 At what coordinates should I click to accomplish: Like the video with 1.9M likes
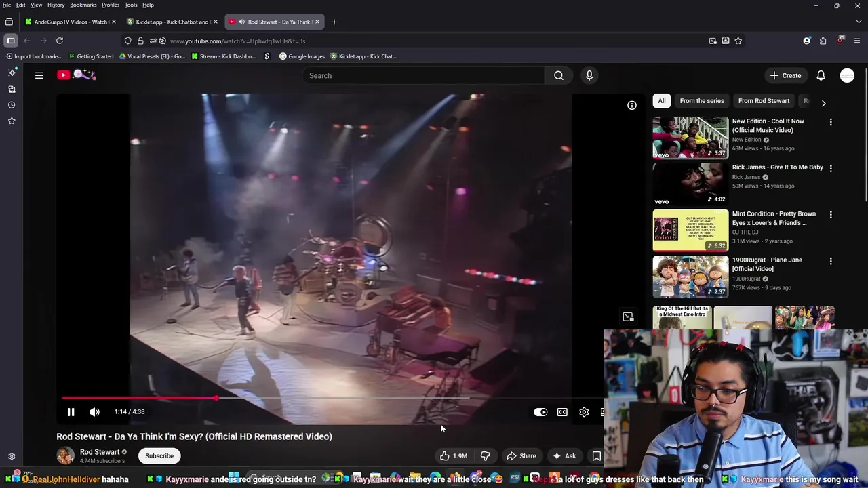453,456
